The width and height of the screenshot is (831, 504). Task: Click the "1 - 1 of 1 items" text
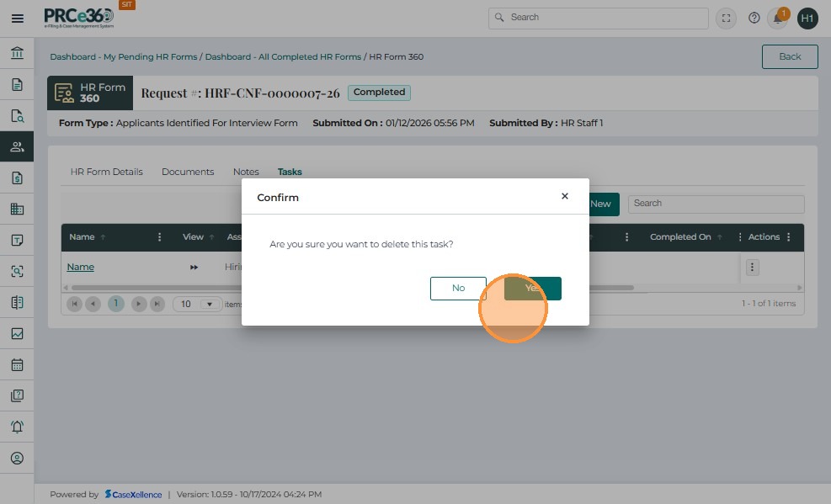coord(769,304)
